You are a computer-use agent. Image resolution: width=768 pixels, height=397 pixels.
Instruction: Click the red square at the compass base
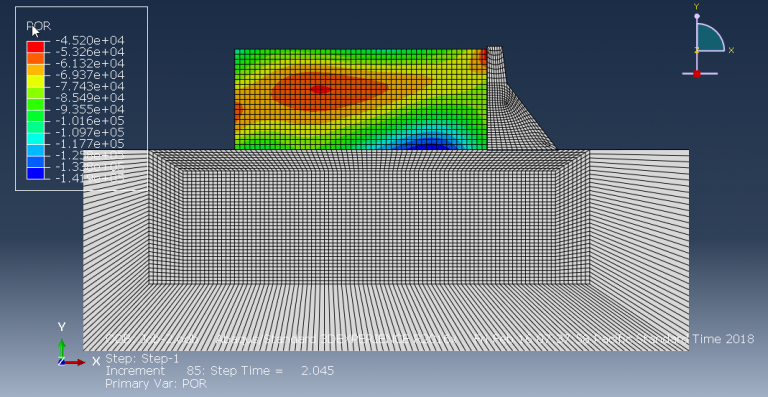point(696,74)
